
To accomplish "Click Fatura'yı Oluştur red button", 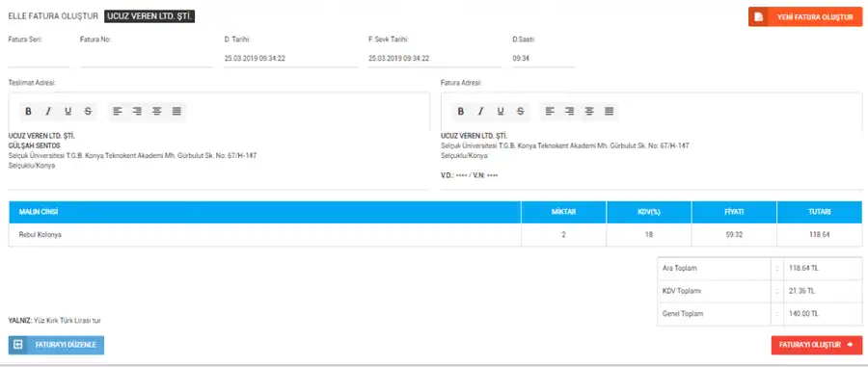I will [x=817, y=345].
